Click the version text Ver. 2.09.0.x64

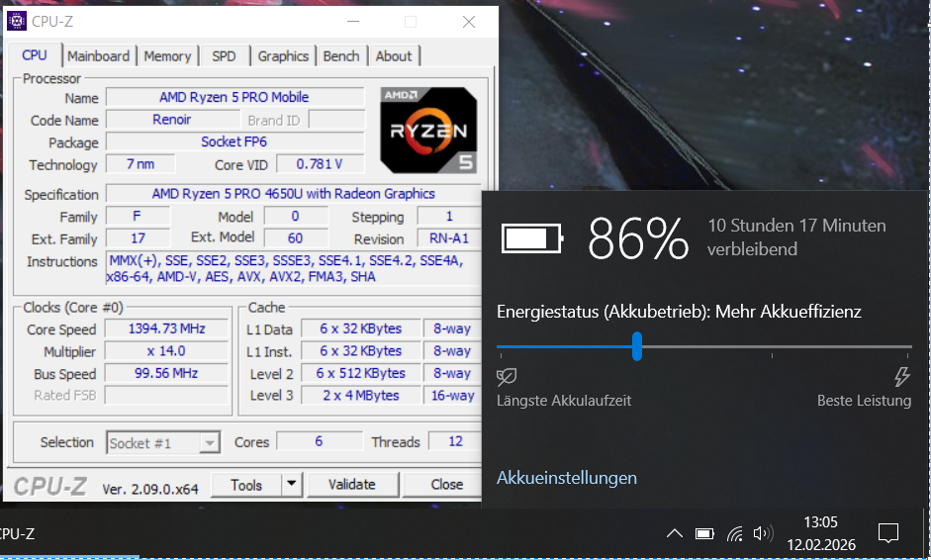point(150,490)
